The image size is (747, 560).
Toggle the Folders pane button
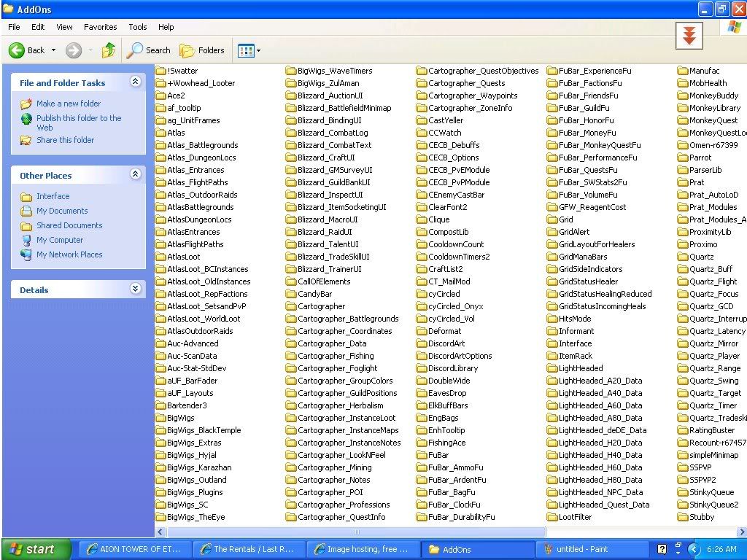[202, 50]
